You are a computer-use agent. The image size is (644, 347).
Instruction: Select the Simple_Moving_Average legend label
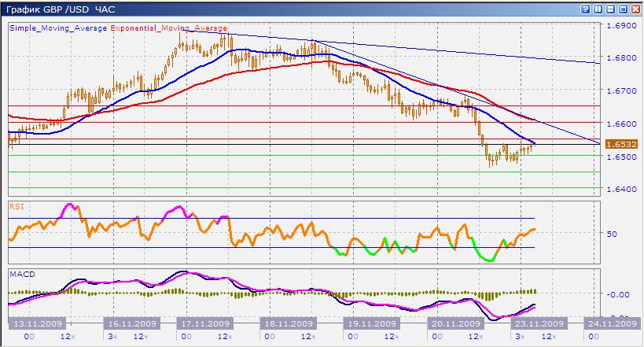[59, 28]
